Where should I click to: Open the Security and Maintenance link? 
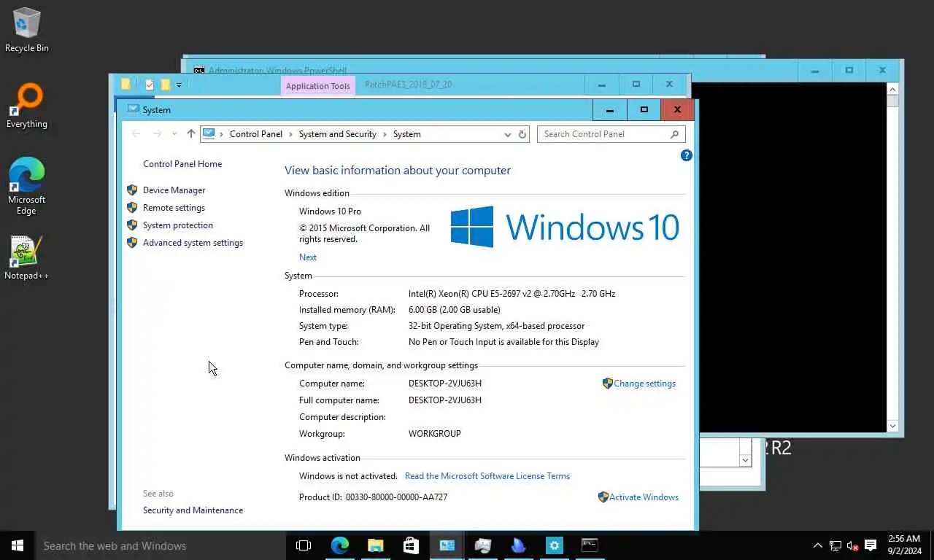pyautogui.click(x=193, y=510)
